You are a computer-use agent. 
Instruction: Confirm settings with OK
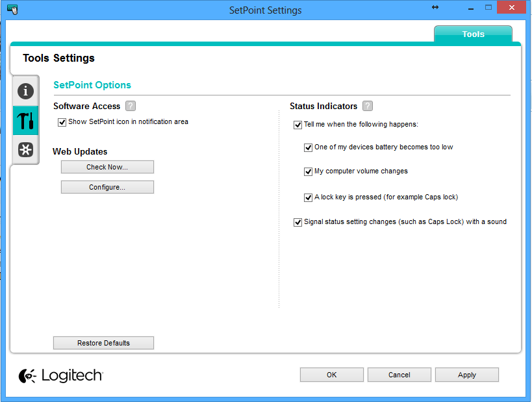tap(332, 375)
